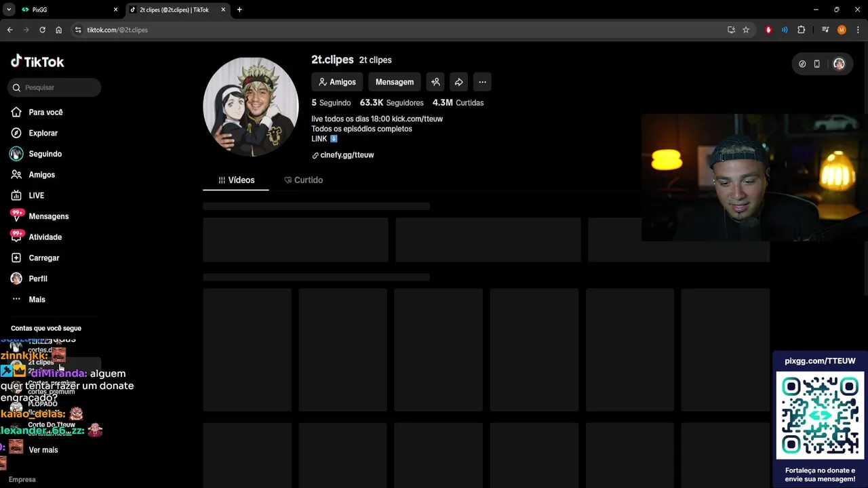Open the Atividade notifications
868x488 pixels.
45,237
